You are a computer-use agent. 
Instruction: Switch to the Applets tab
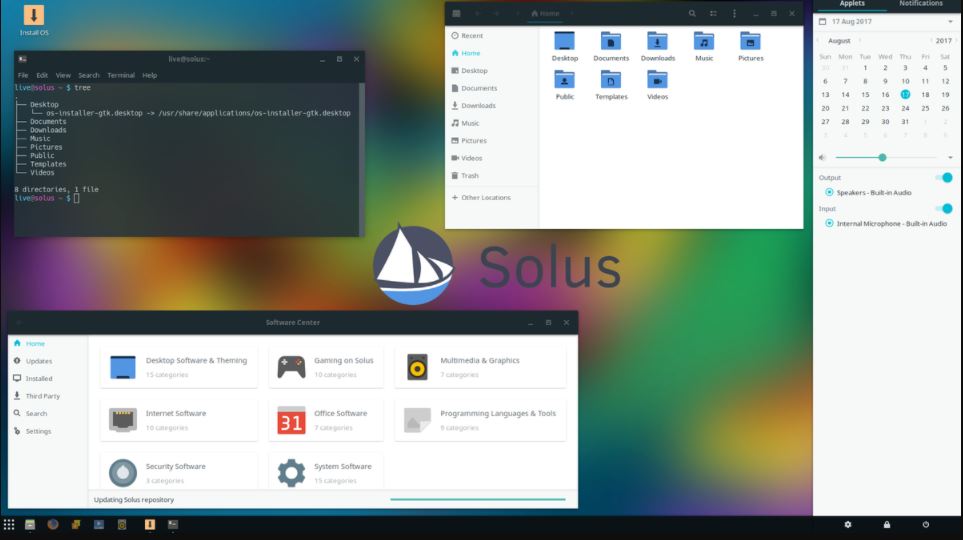click(852, 4)
